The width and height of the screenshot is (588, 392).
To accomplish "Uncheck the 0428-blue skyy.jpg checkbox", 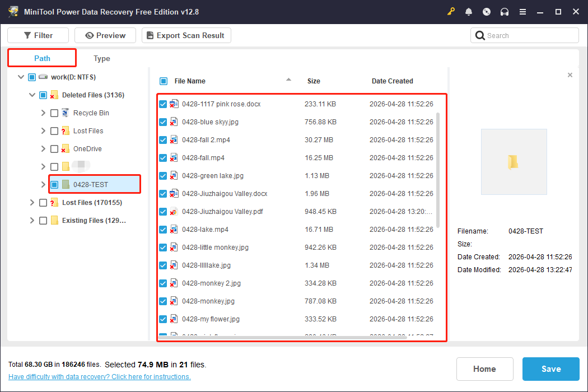I will pos(163,122).
